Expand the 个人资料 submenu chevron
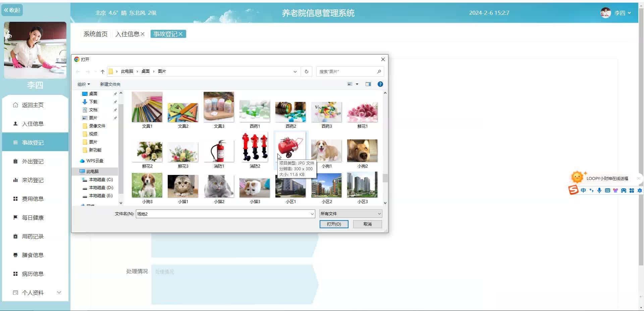 coord(59,292)
